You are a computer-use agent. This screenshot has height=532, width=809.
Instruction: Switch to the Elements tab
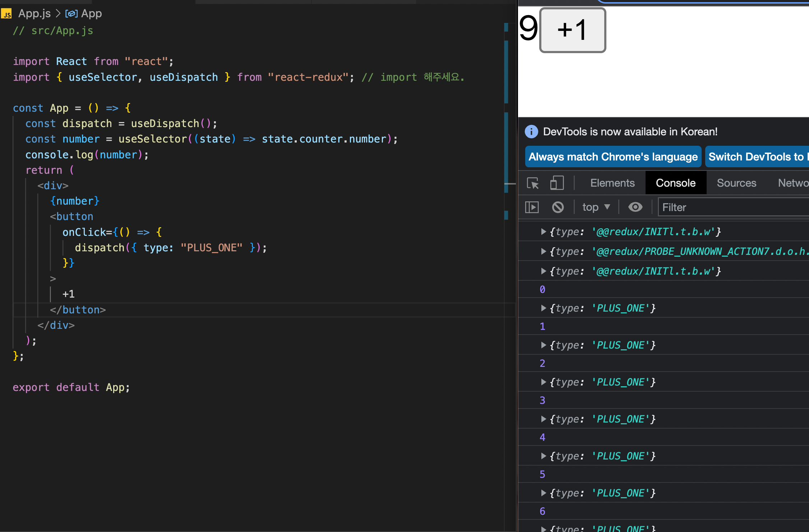(612, 183)
